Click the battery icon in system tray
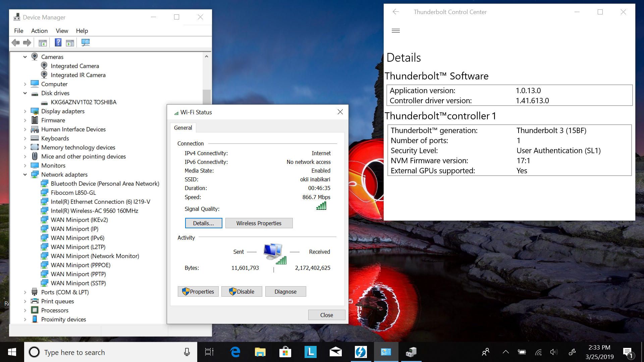Viewport: 644px width, 362px height. tap(522, 352)
